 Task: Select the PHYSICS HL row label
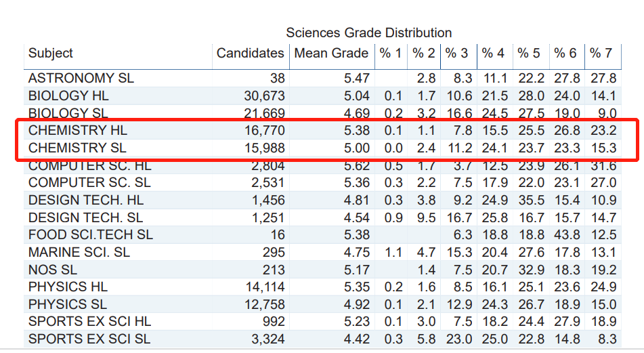click(68, 287)
